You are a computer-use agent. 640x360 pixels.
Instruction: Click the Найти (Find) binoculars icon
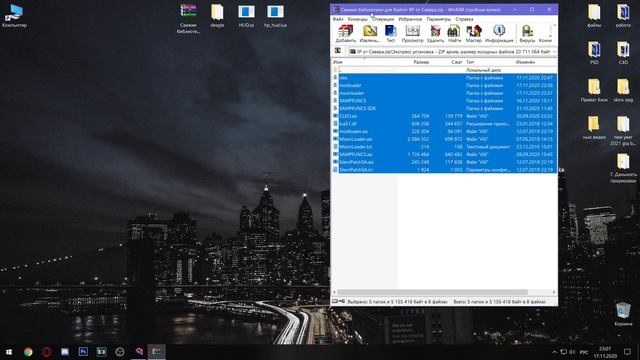pos(454,33)
